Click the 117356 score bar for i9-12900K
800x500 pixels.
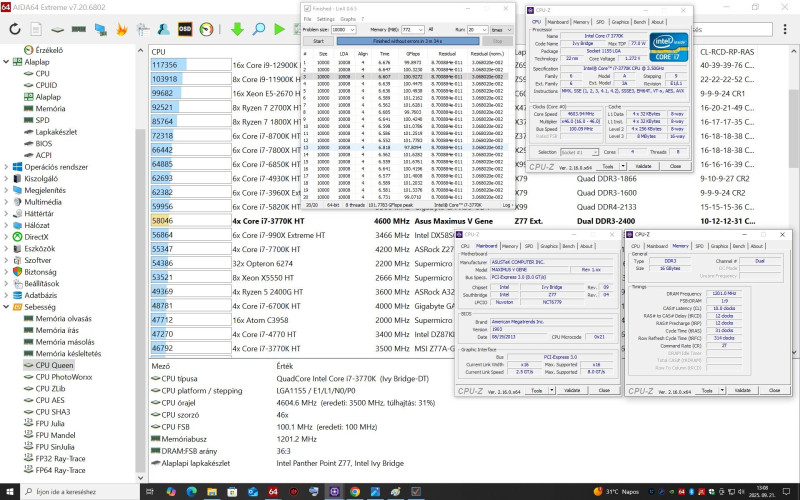(x=191, y=65)
